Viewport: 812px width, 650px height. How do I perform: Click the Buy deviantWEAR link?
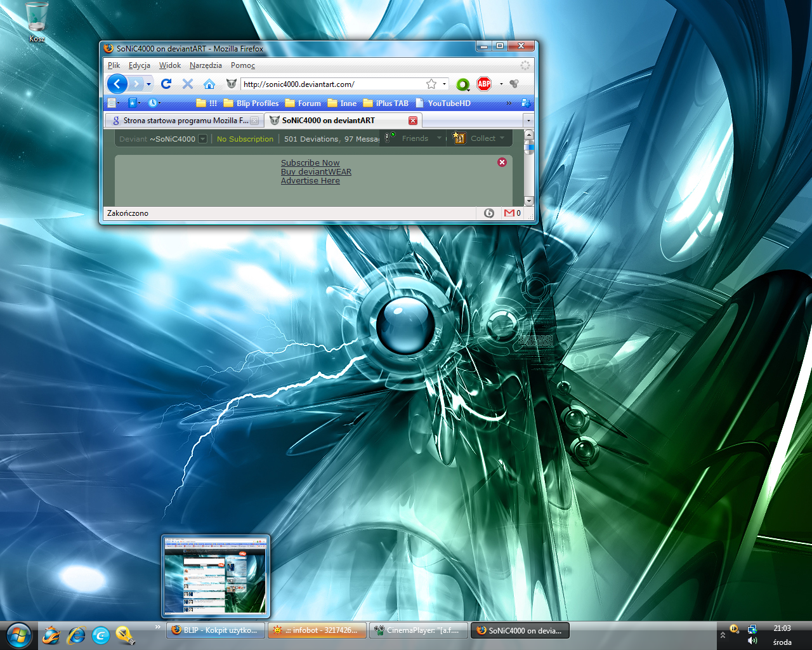(x=316, y=172)
